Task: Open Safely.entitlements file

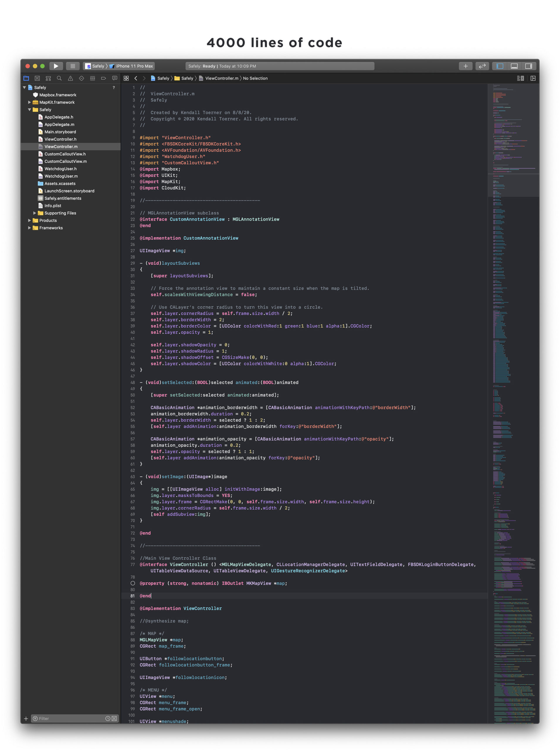Action: click(x=63, y=198)
